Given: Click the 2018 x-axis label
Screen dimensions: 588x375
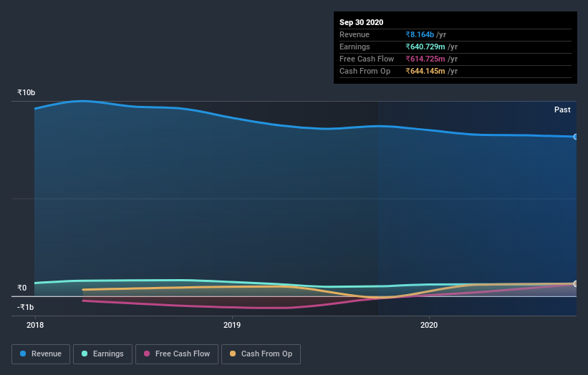Looking at the screenshot, I should pyautogui.click(x=35, y=325).
